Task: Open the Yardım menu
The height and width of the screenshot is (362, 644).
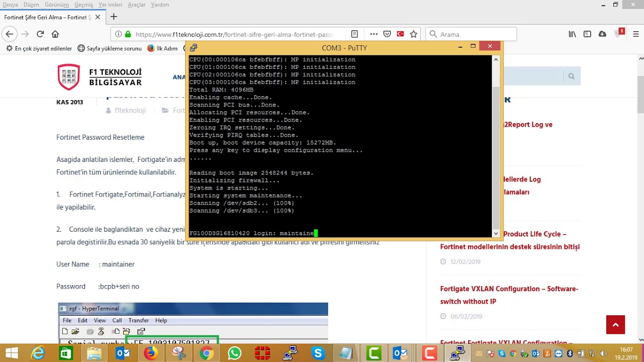Action: [x=160, y=5]
